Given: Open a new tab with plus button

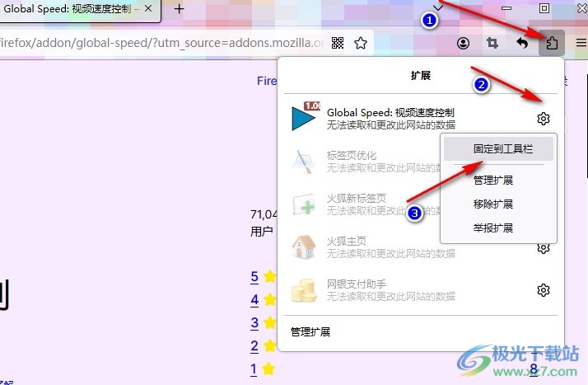Looking at the screenshot, I should coord(180,8).
